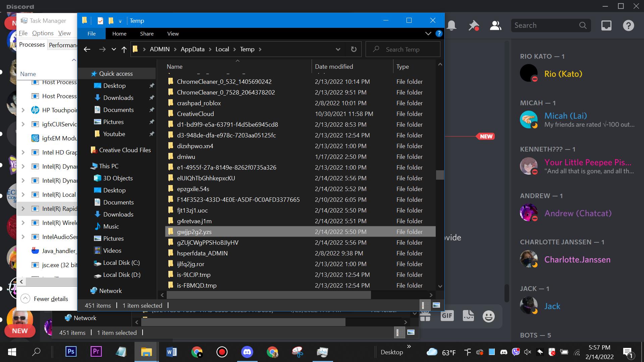Open the GIF picker in chat bar

pyautogui.click(x=447, y=316)
